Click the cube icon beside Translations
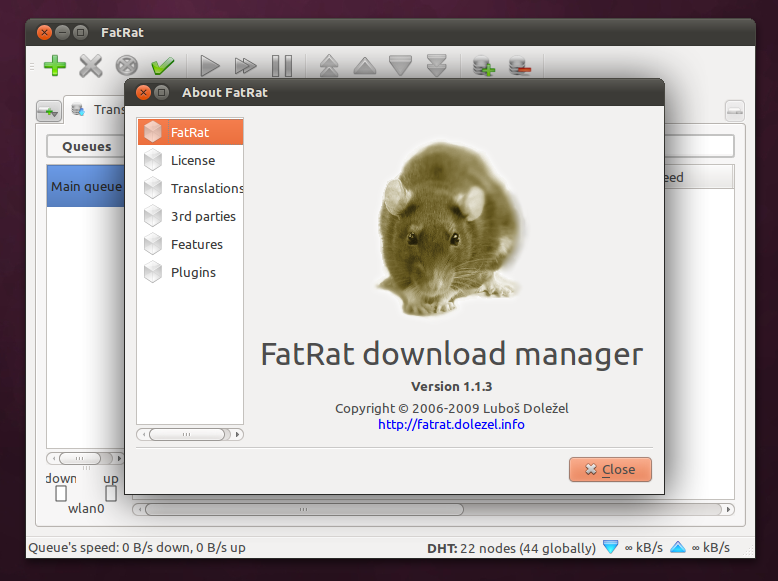The width and height of the screenshot is (778, 581). coord(153,188)
